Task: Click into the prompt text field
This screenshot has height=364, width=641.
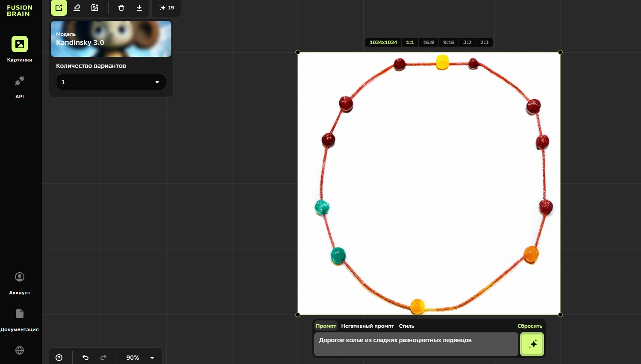Action: coord(416,344)
